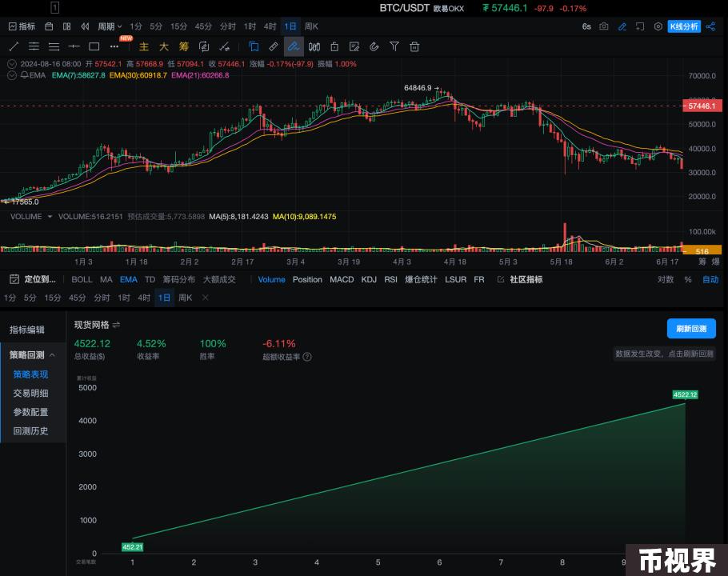This screenshot has height=576, width=728.
Task: Open the 定位到... date locator
Action: tap(33, 279)
